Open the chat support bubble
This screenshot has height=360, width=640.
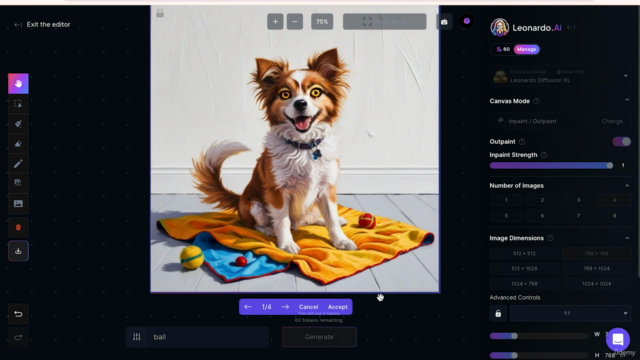(618, 339)
